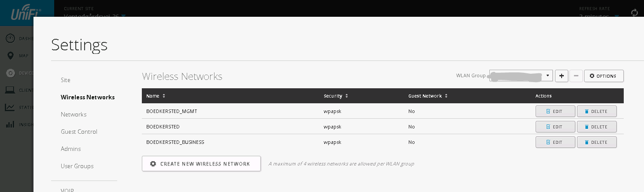Edit the BOEDKERSTED_MGMT network

click(x=555, y=111)
